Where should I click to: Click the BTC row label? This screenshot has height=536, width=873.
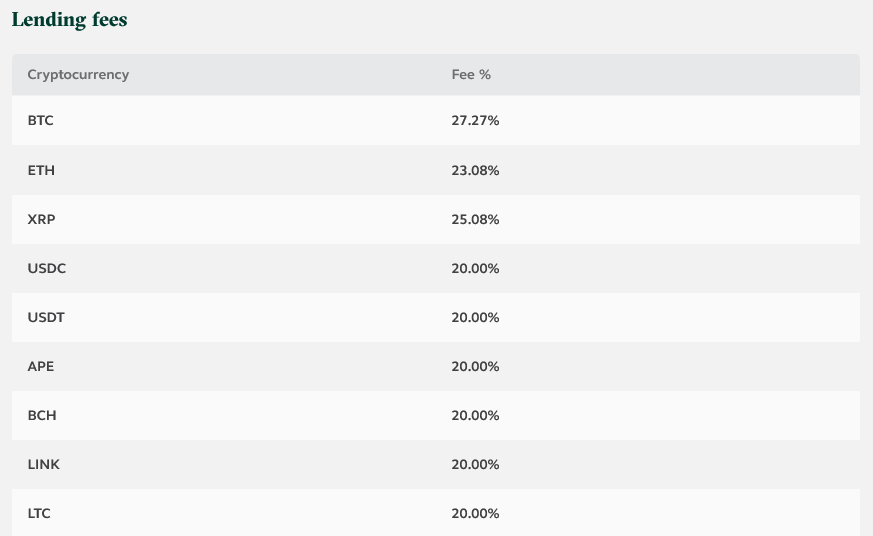pyautogui.click(x=41, y=120)
